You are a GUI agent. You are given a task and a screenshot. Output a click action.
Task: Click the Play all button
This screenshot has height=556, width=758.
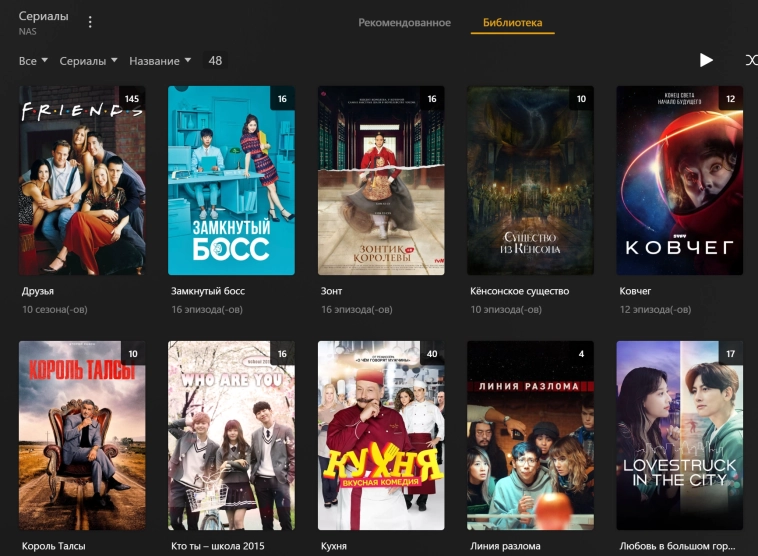[706, 60]
